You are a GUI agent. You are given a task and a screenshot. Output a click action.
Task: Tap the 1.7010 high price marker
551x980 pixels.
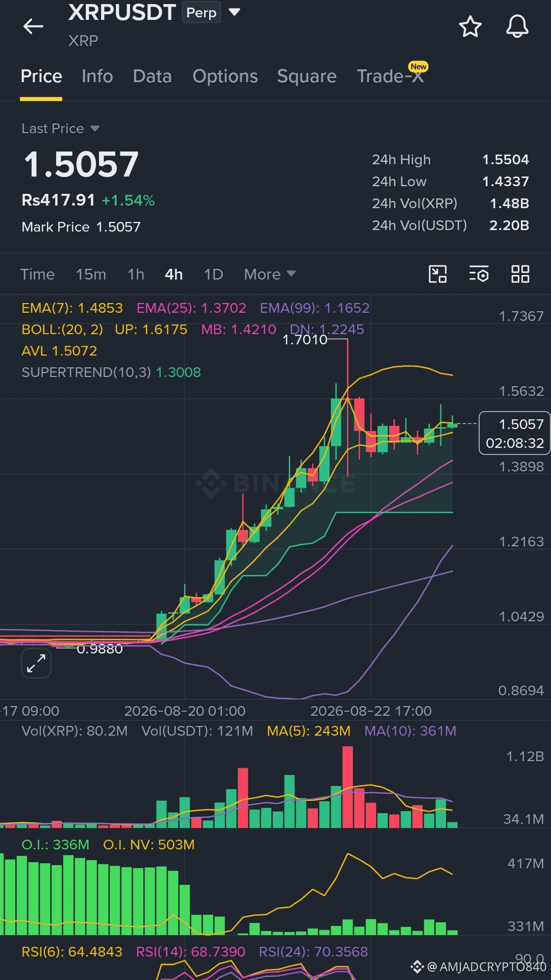[x=305, y=340]
